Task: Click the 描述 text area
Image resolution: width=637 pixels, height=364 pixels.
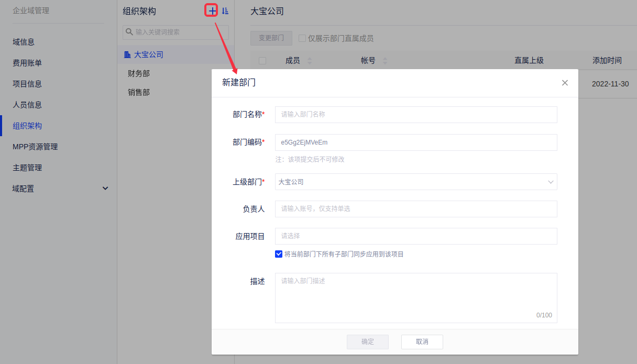Action: (x=416, y=297)
